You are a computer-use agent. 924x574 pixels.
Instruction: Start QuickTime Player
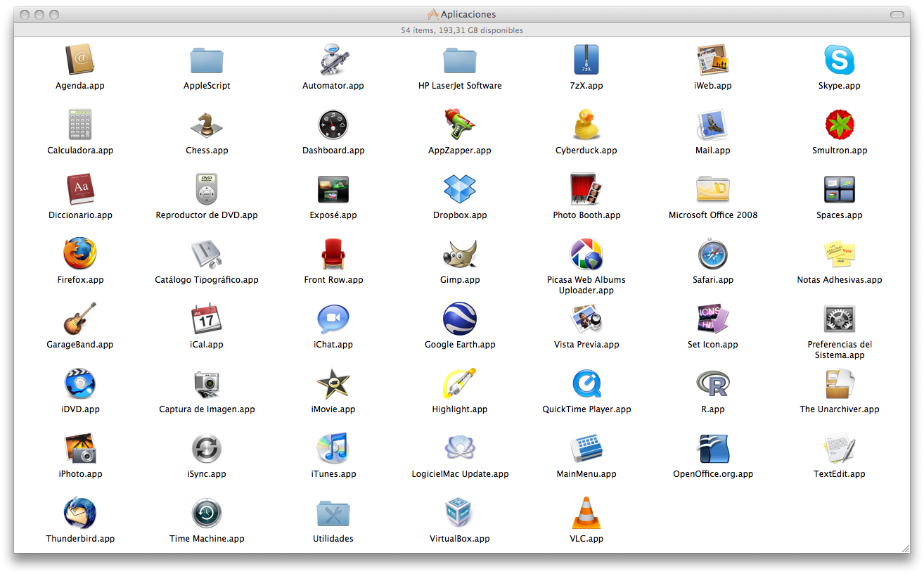(x=586, y=383)
